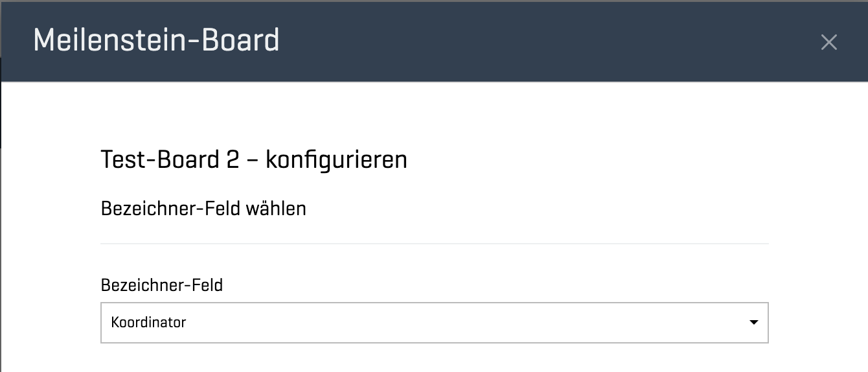Viewport: 868px width, 372px height.
Task: Click the word 'konfigurieren' in the heading
Action: pos(336,159)
